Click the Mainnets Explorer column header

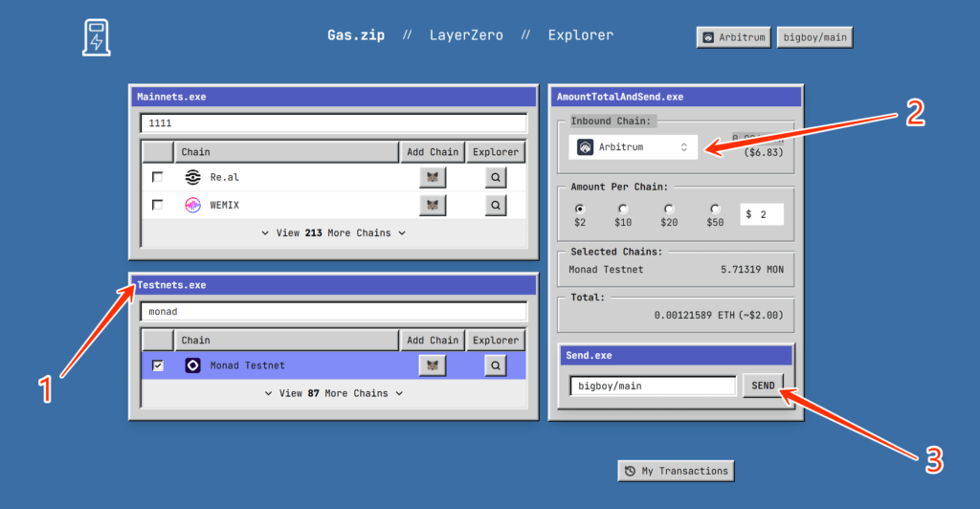pos(496,152)
